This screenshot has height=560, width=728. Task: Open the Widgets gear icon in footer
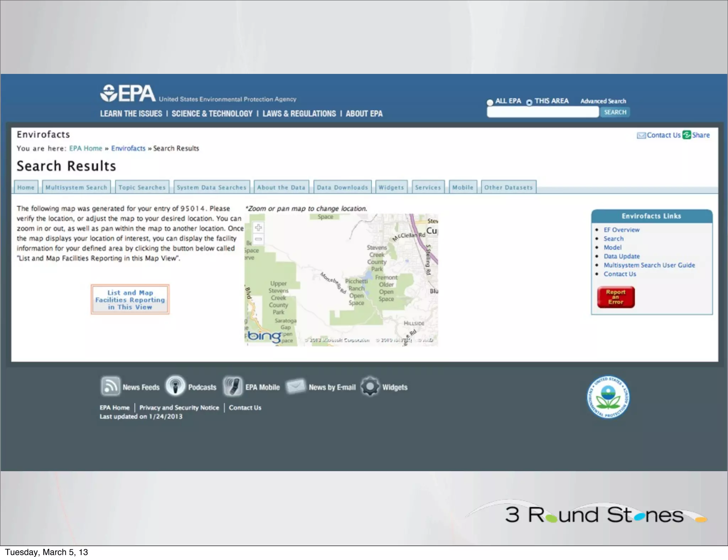click(x=370, y=387)
